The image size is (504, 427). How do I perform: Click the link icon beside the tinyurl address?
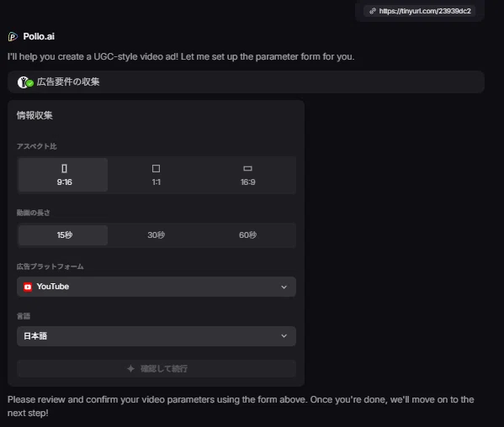tap(373, 11)
